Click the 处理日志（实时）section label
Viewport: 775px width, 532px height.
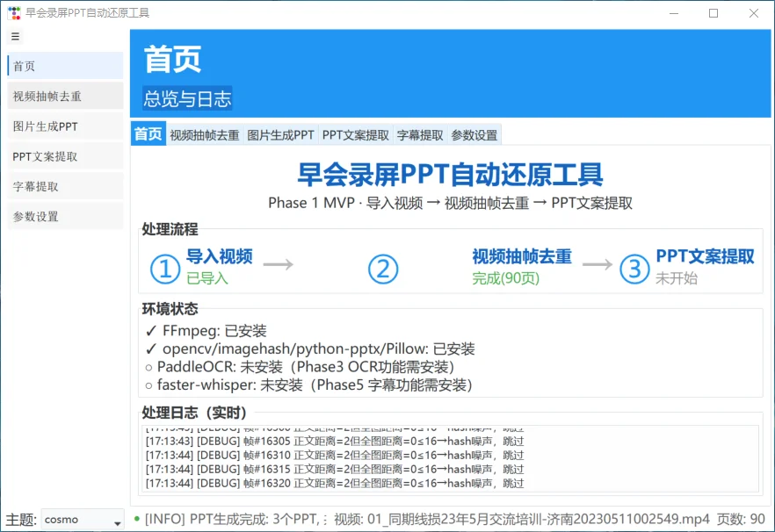click(x=194, y=413)
